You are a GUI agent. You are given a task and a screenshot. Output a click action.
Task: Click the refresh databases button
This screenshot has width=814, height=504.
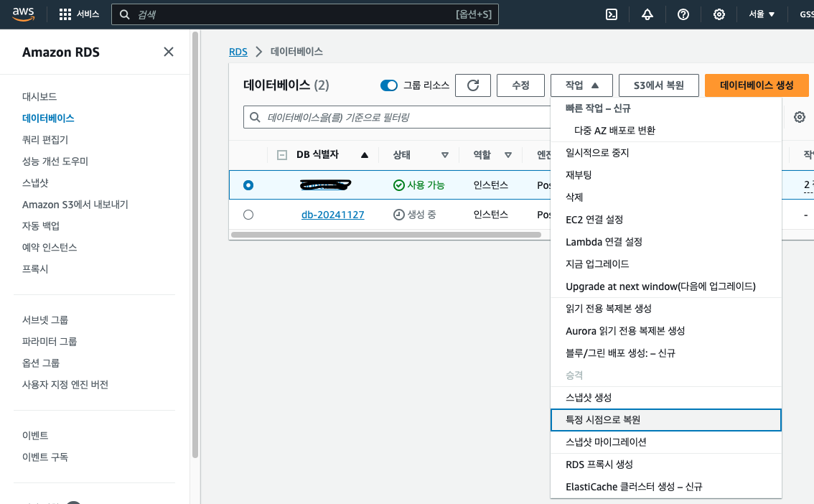coord(473,85)
